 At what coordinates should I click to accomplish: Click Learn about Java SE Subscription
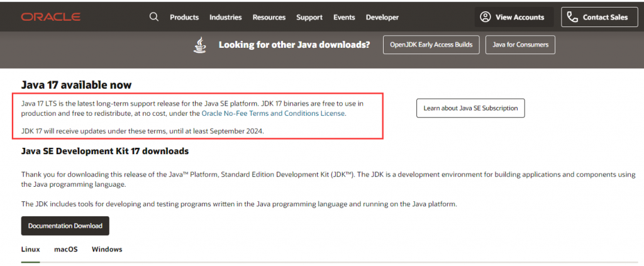pyautogui.click(x=470, y=108)
